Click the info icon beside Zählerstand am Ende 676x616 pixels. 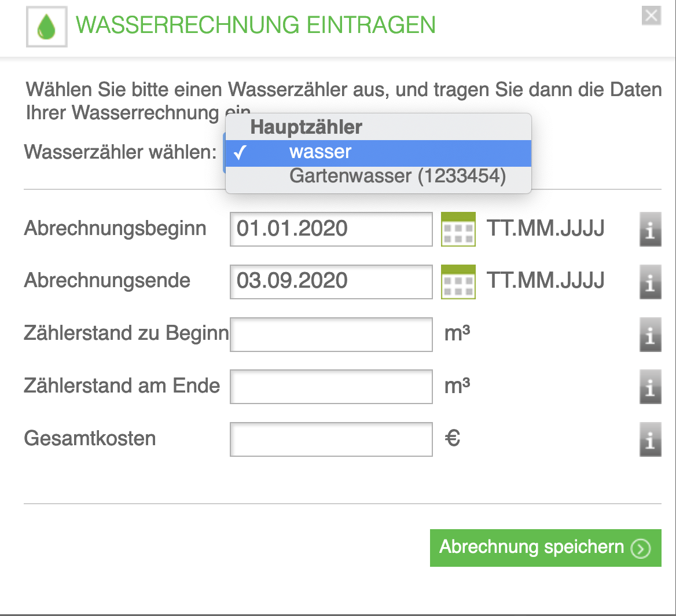coord(650,386)
